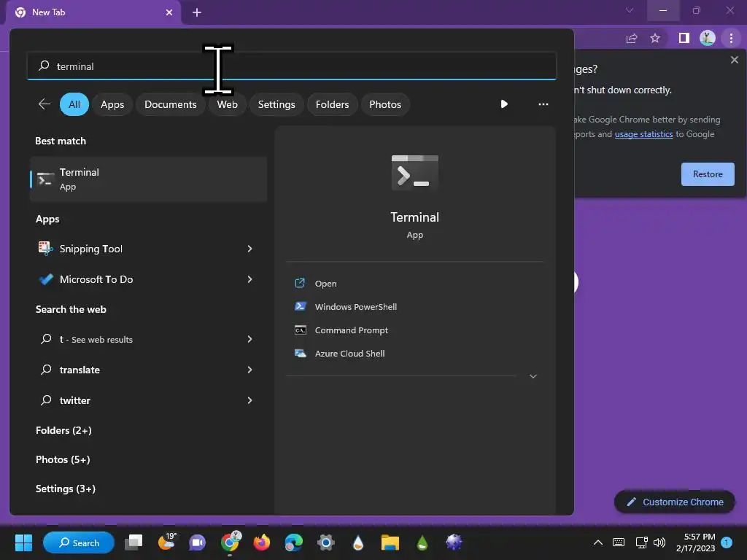The image size is (747, 560).
Task: Select the All filter tab
Action: tap(74, 104)
